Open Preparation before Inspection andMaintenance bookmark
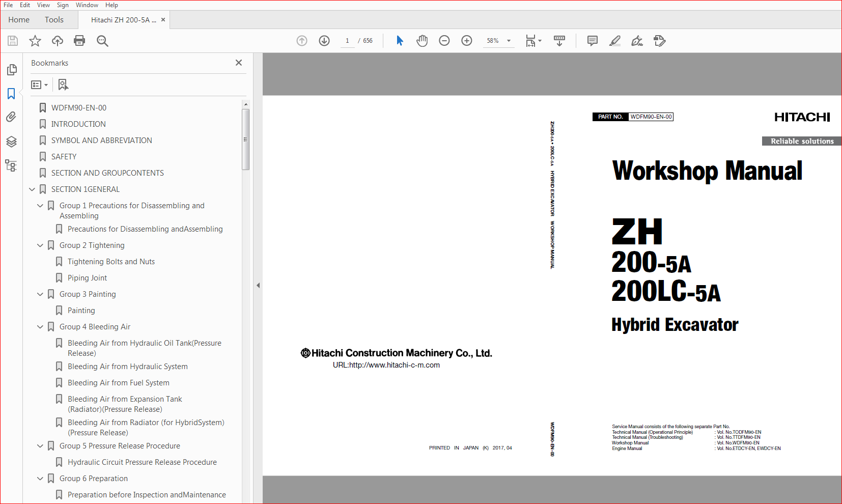The width and height of the screenshot is (842, 504). coord(147,495)
